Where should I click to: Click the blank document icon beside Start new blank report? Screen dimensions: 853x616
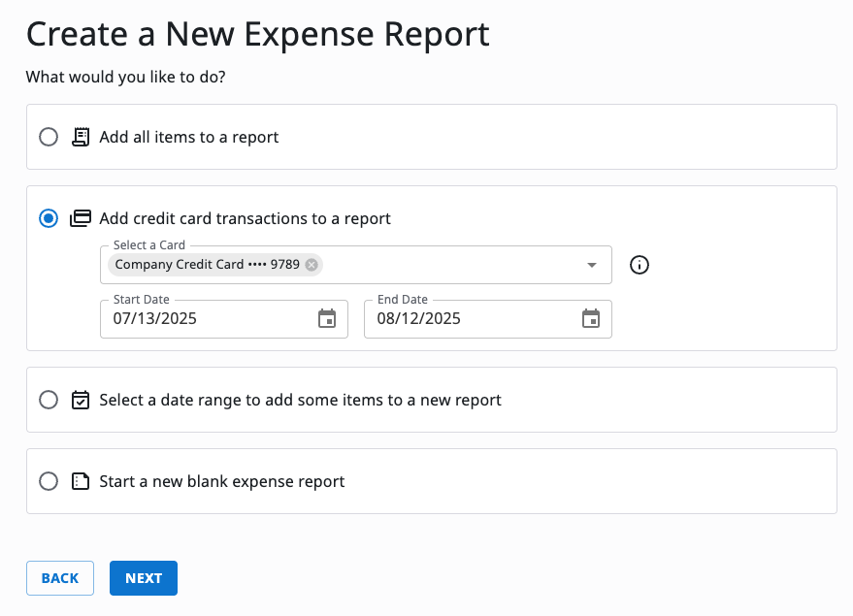click(81, 481)
